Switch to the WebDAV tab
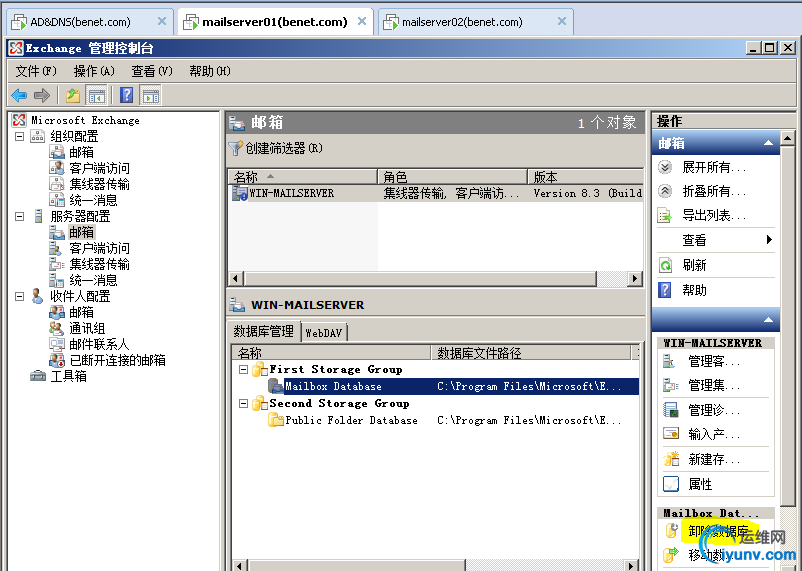 click(x=324, y=333)
